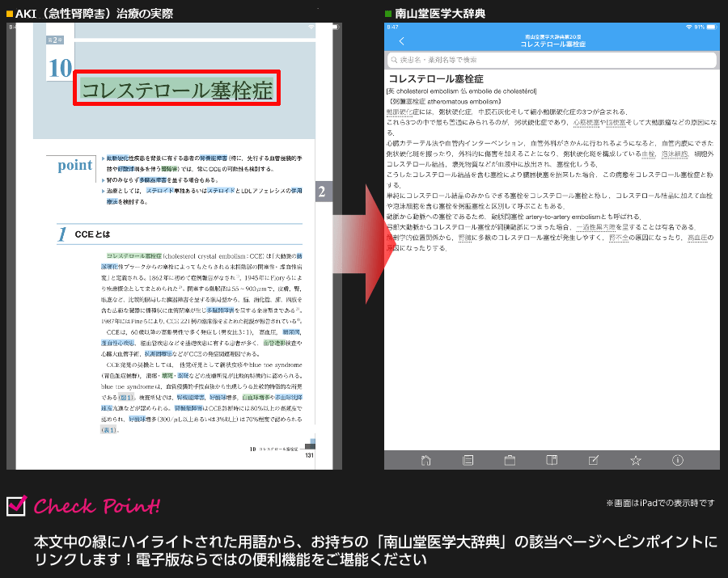
Task: Tap the 8:47 clock on dictionary screen
Action: pyautogui.click(x=393, y=27)
